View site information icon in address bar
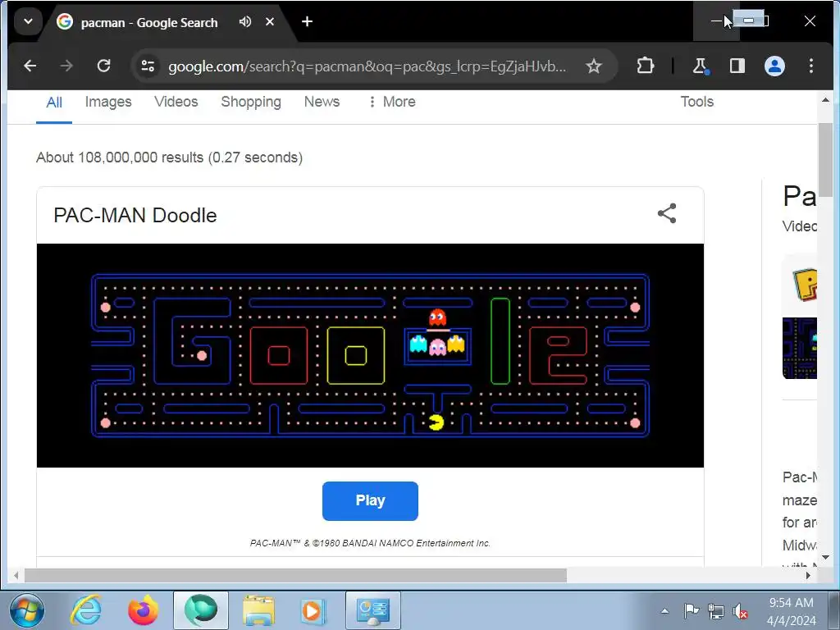 (148, 66)
